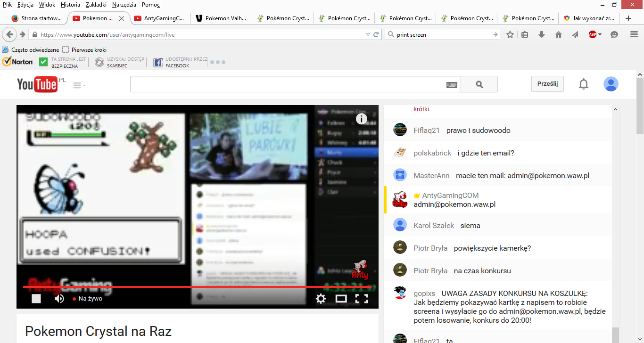Enter fullscreen mode in video player
Viewport: 644px width, 343px height.
361,299
